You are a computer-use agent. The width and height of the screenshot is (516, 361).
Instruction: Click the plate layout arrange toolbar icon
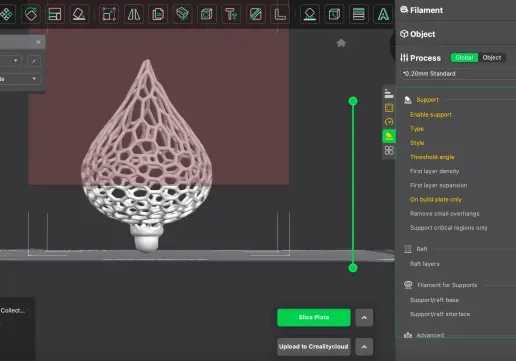click(x=55, y=14)
